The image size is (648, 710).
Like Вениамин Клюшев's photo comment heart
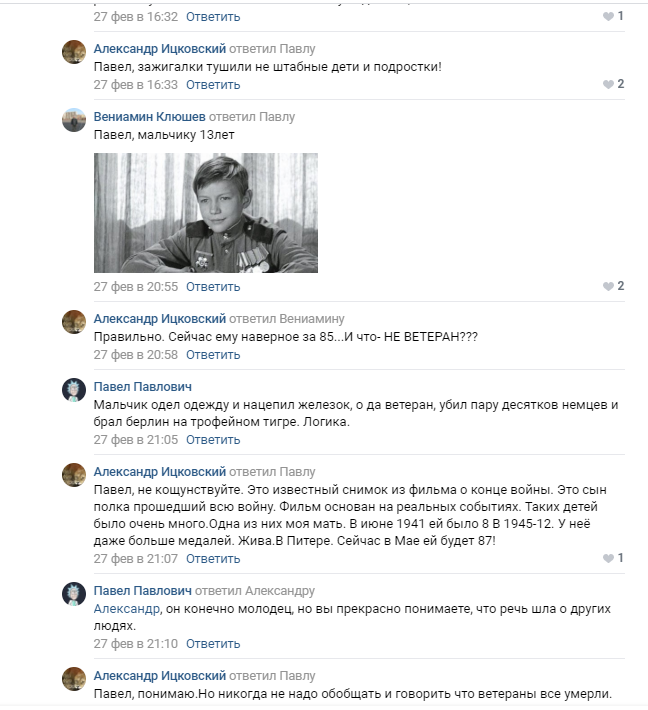[x=608, y=286]
